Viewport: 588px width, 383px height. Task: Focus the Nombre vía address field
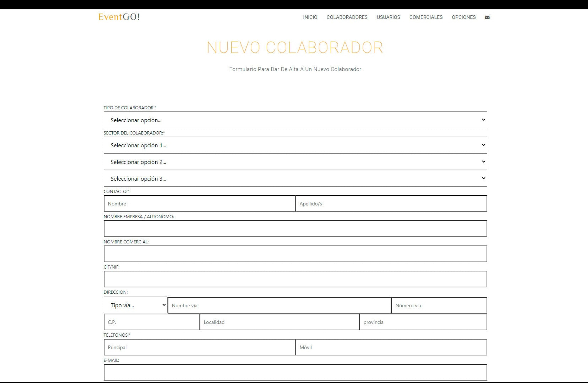pyautogui.click(x=279, y=305)
